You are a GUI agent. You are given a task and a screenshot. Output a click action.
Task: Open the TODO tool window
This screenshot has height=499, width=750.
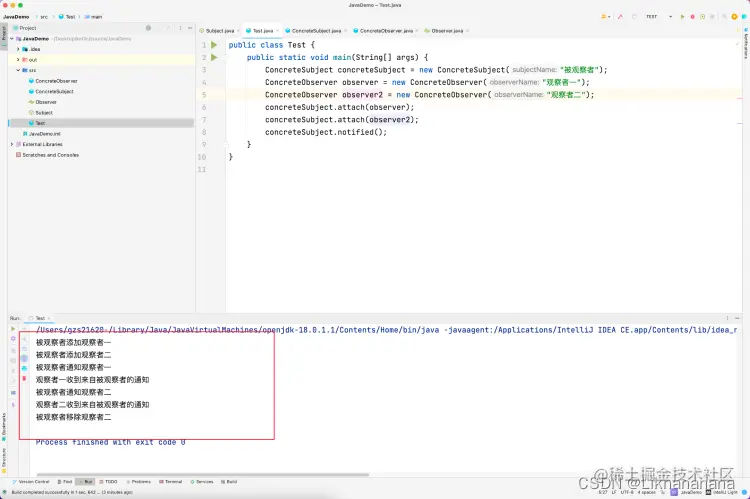109,482
